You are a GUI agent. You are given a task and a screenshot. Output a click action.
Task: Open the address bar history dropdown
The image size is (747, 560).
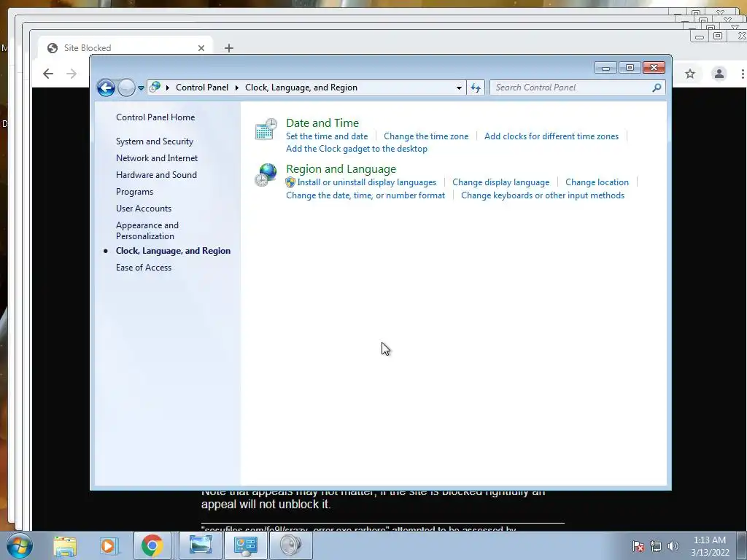[459, 87]
